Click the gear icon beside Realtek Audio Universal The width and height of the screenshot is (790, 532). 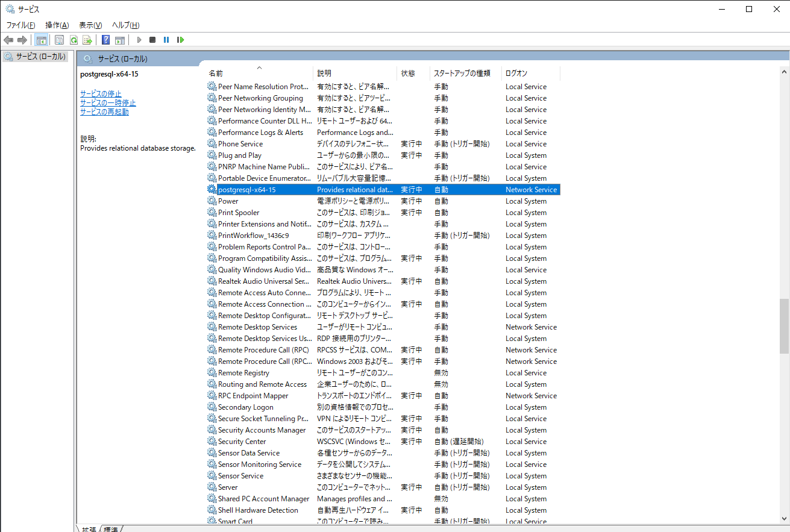coord(212,281)
